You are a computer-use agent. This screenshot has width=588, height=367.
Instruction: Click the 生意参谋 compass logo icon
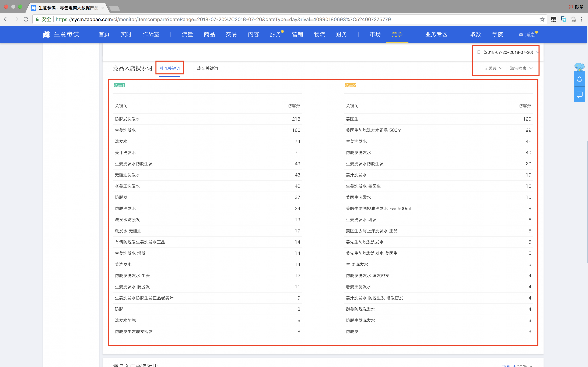[47, 34]
